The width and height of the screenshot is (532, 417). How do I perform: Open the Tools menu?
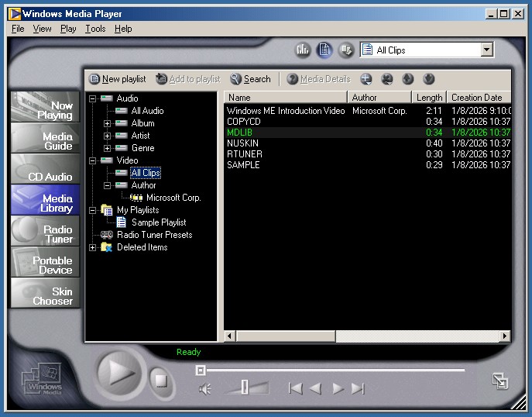(x=95, y=29)
